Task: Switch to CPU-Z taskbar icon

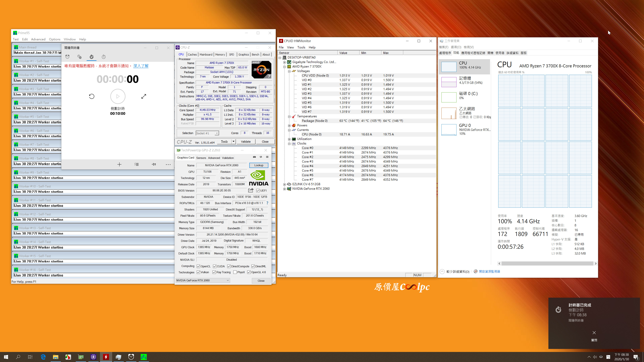Action: (x=93, y=357)
